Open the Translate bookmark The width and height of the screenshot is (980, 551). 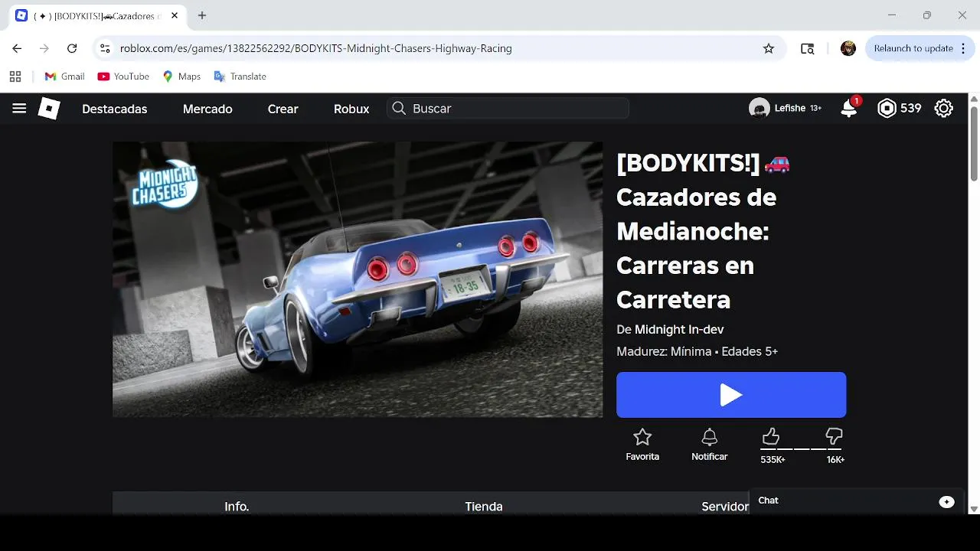coord(240,77)
